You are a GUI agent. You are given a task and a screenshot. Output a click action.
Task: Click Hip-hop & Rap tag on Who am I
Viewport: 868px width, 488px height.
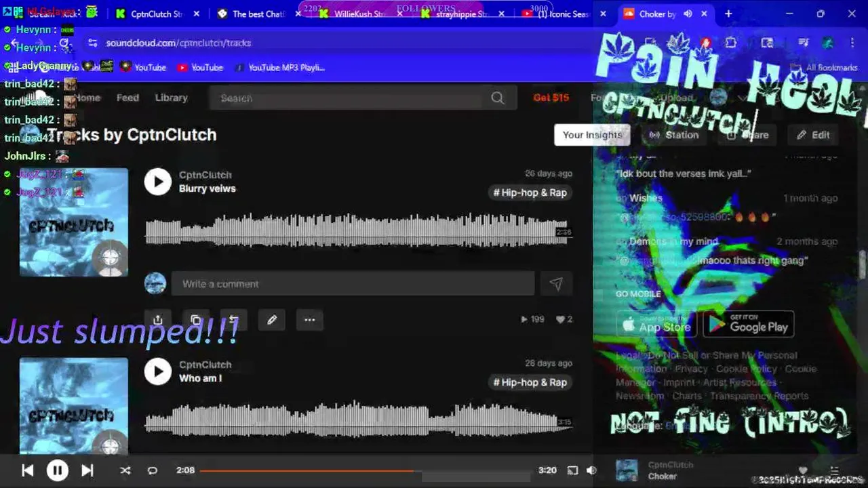[x=530, y=382]
